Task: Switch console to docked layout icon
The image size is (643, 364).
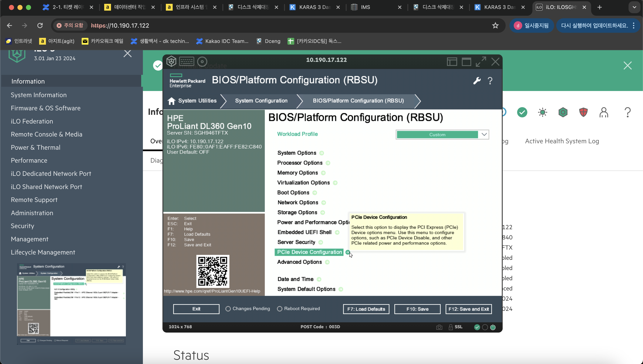Action: pyautogui.click(x=452, y=62)
